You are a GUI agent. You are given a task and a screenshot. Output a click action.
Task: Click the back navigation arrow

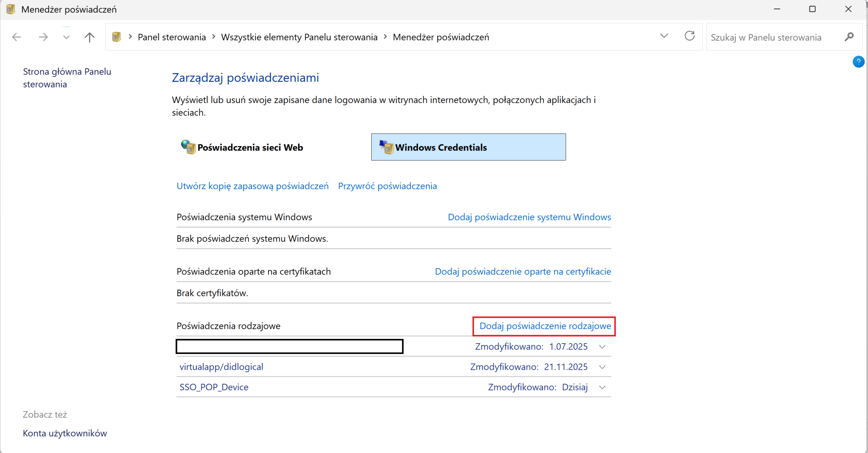click(x=16, y=37)
